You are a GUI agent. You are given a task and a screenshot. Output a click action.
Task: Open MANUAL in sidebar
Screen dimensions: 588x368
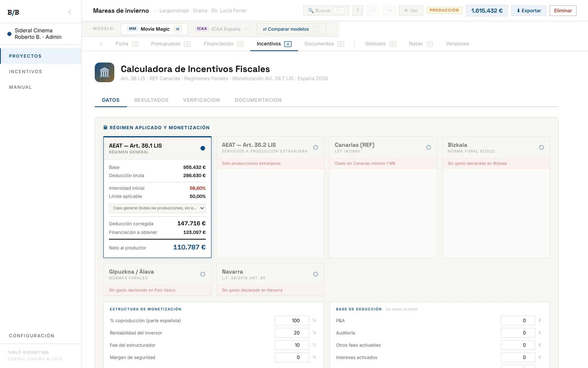(41, 87)
